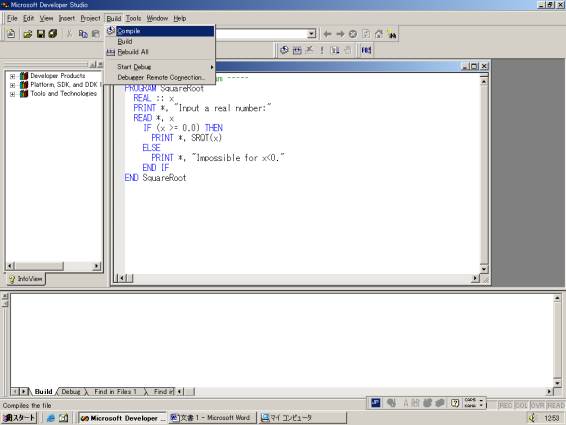
Task: Click the New text file toolbar icon
Action: pos(11,34)
